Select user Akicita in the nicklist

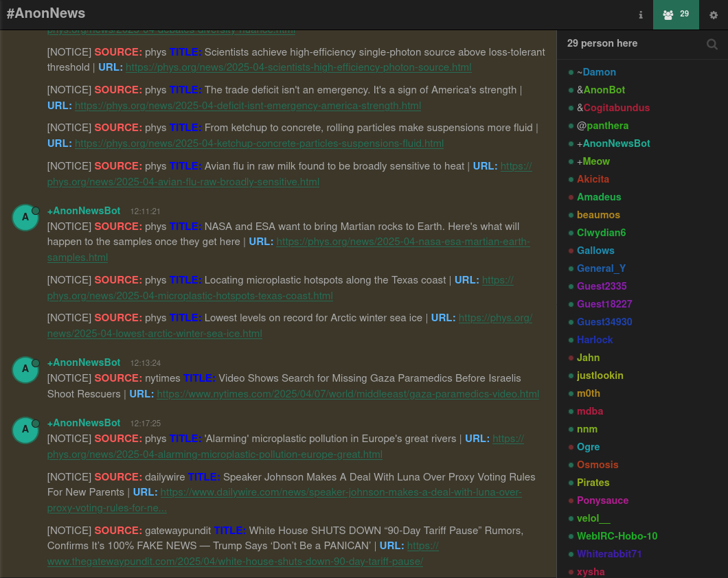tap(593, 179)
